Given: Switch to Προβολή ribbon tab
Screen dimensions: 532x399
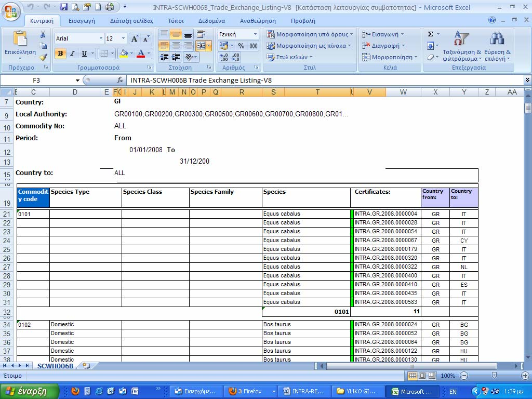Looking at the screenshot, I should [303, 21].
